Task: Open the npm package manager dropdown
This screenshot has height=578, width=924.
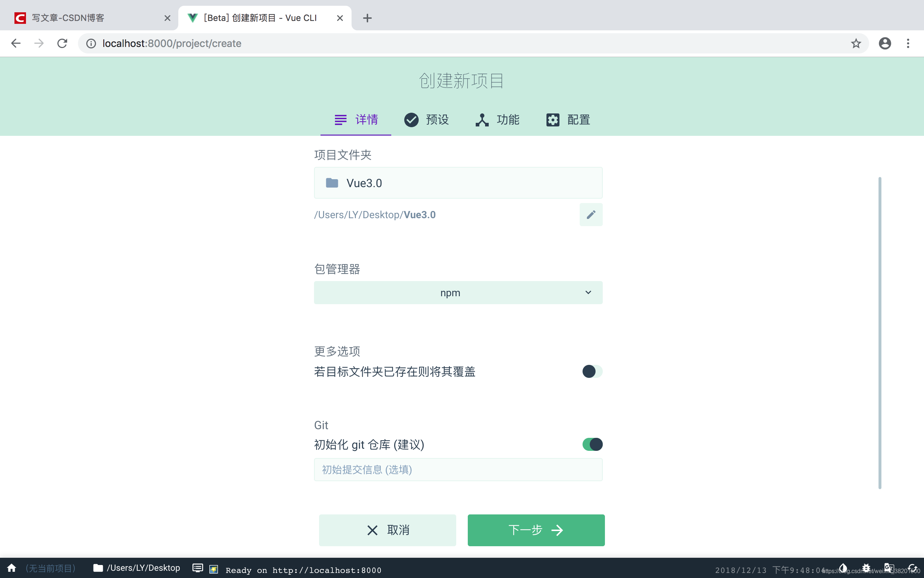Action: click(458, 293)
